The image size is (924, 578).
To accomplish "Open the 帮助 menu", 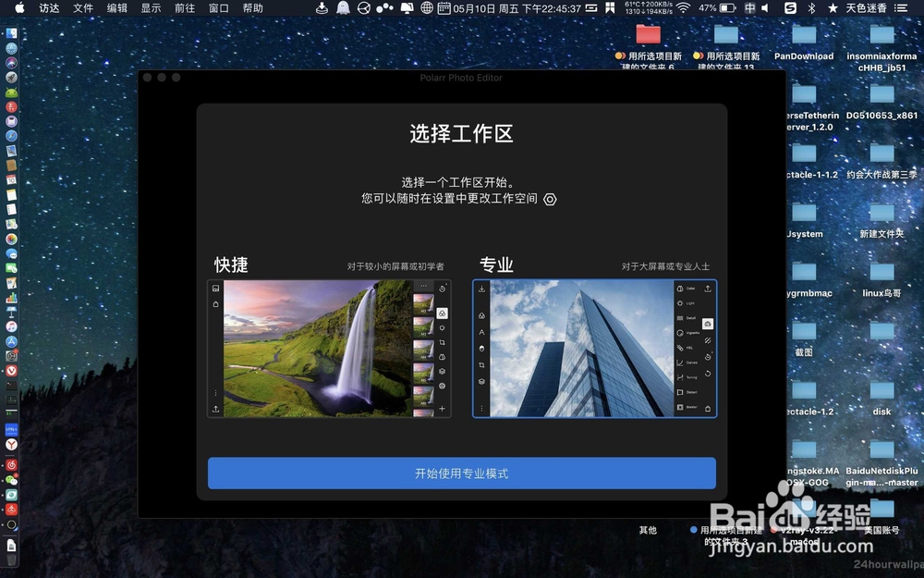I will [x=253, y=7].
